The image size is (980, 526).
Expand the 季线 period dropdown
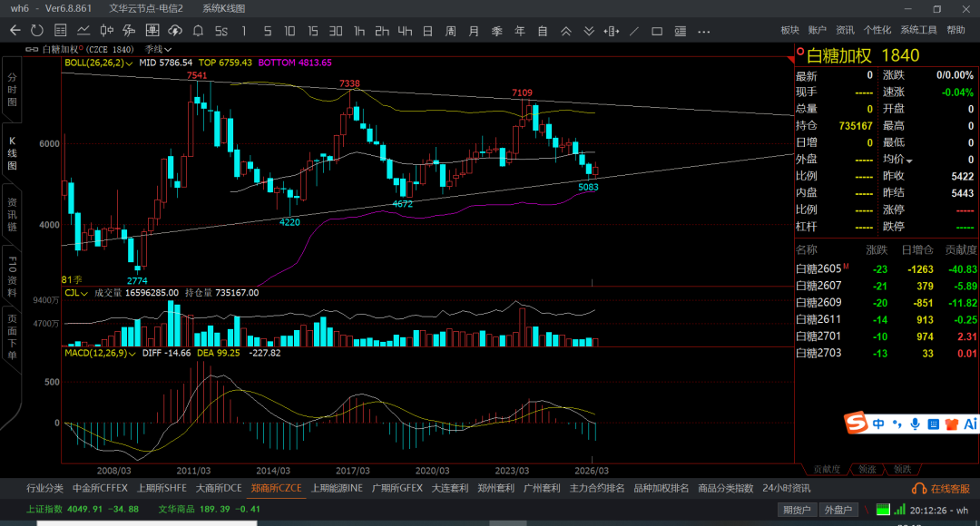159,49
